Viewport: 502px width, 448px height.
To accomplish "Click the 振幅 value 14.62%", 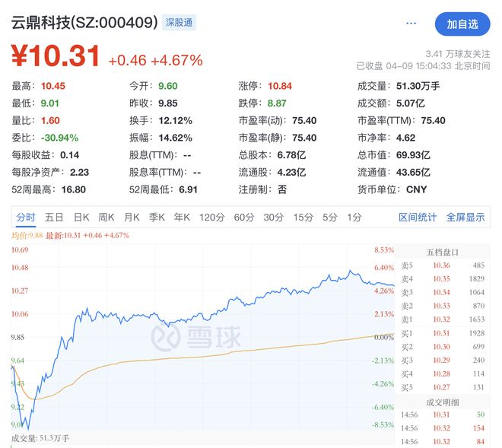I will 176,138.
